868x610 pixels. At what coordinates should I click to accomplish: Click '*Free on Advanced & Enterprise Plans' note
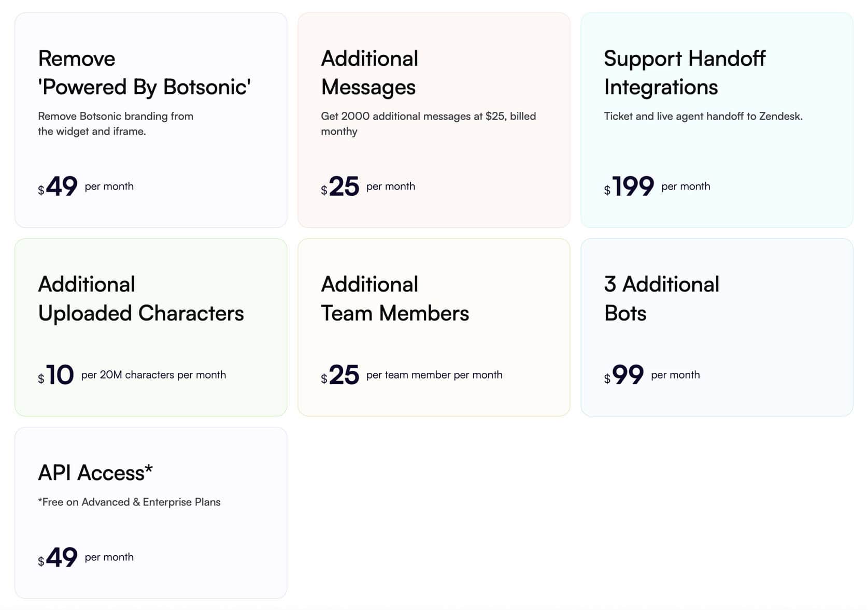coord(129,502)
